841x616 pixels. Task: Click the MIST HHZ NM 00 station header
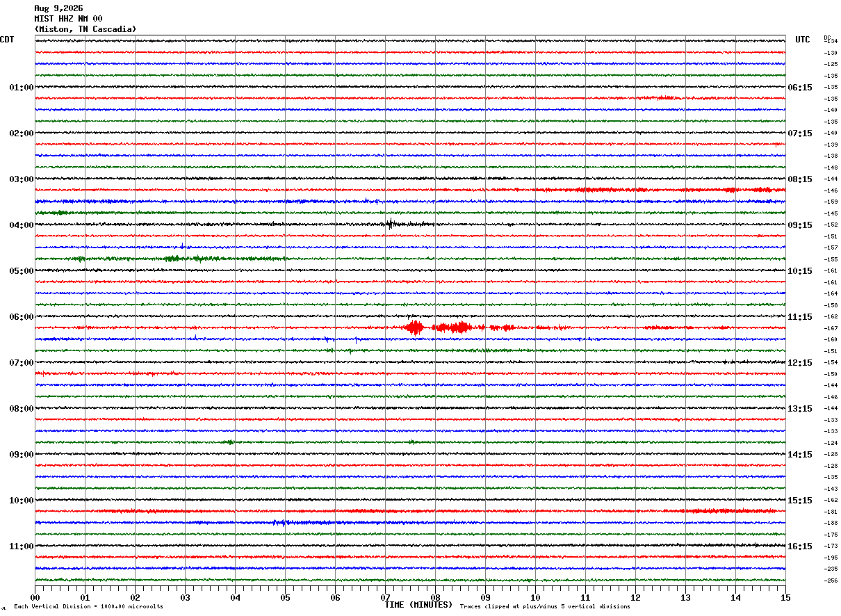tap(68, 19)
